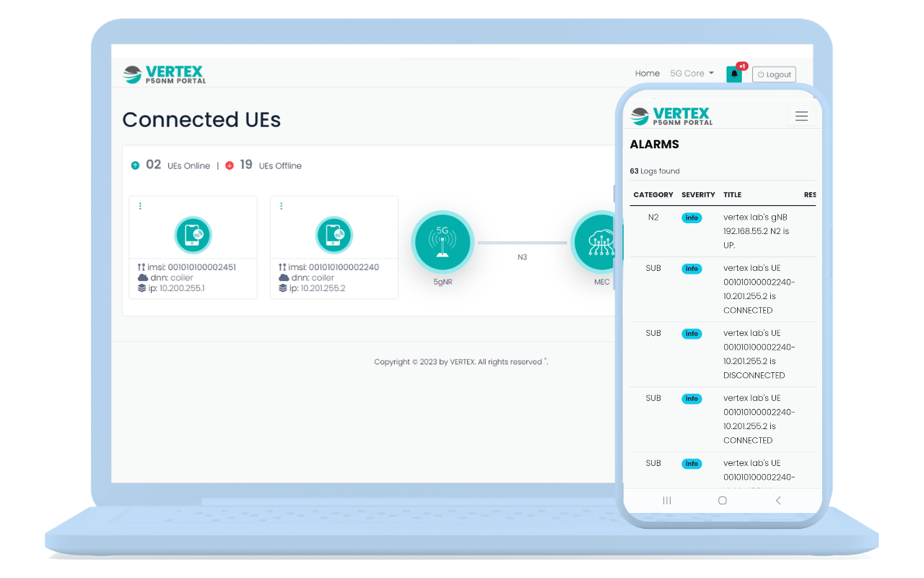Viewport: 924px width, 578px height.
Task: Go to the Home menu item
Action: (x=647, y=74)
